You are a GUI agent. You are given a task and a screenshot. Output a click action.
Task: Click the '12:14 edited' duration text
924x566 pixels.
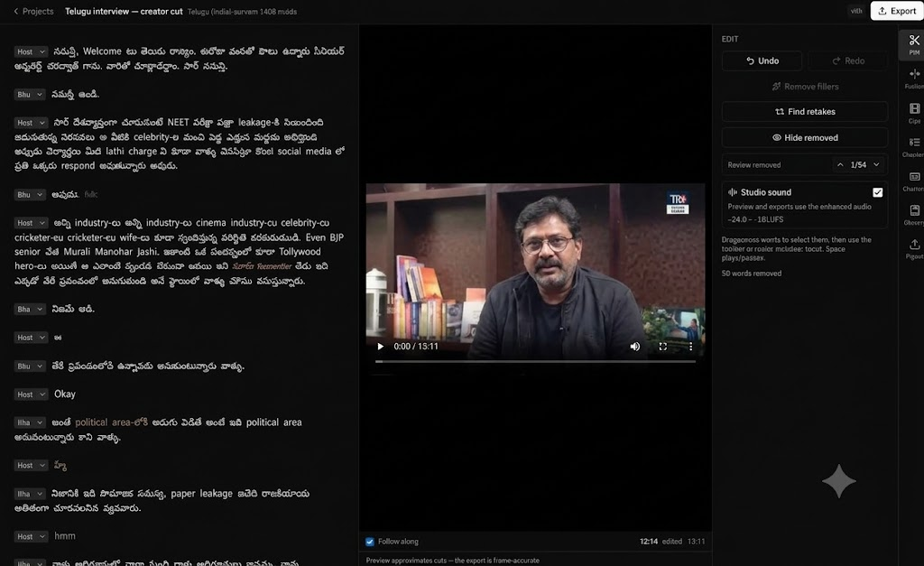(x=661, y=542)
